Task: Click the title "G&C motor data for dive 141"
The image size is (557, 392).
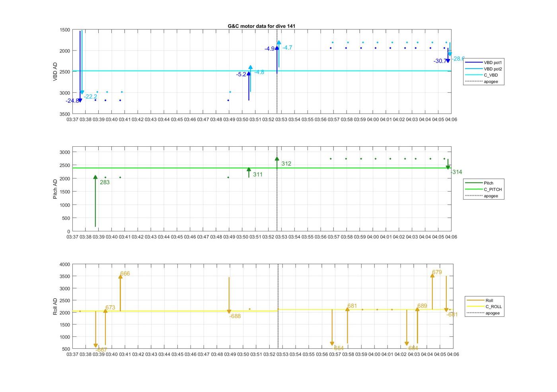Action: [x=261, y=26]
